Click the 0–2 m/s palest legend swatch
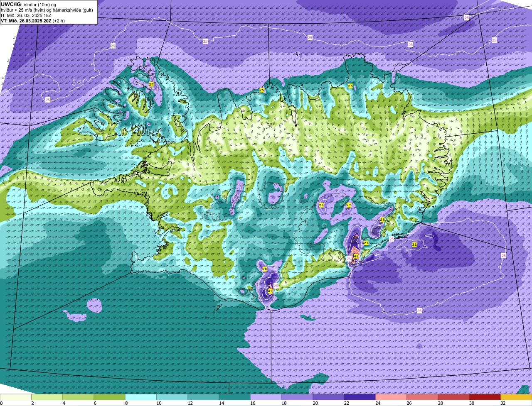The height and width of the screenshot is (406, 532). tap(16, 397)
